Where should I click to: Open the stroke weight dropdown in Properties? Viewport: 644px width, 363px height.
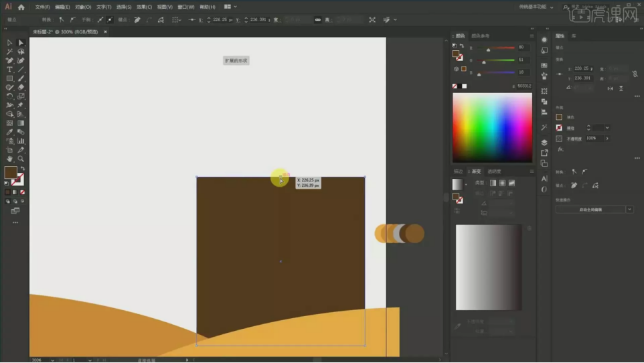tap(607, 128)
